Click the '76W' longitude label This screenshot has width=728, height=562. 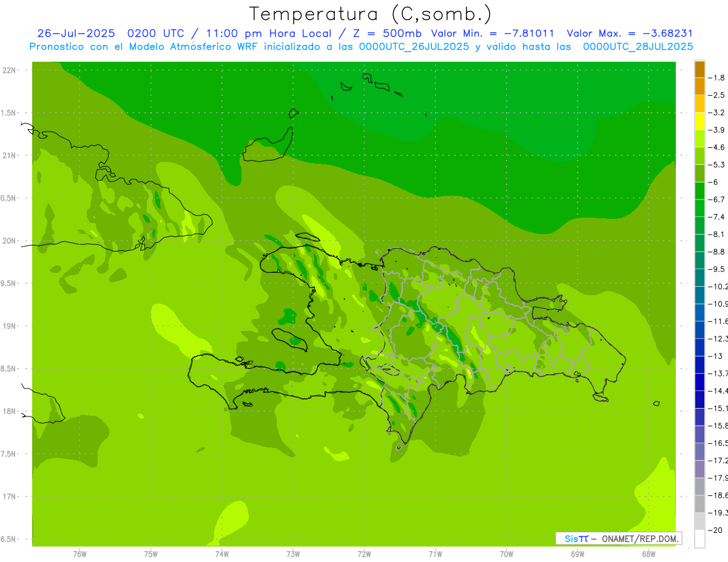(x=79, y=554)
